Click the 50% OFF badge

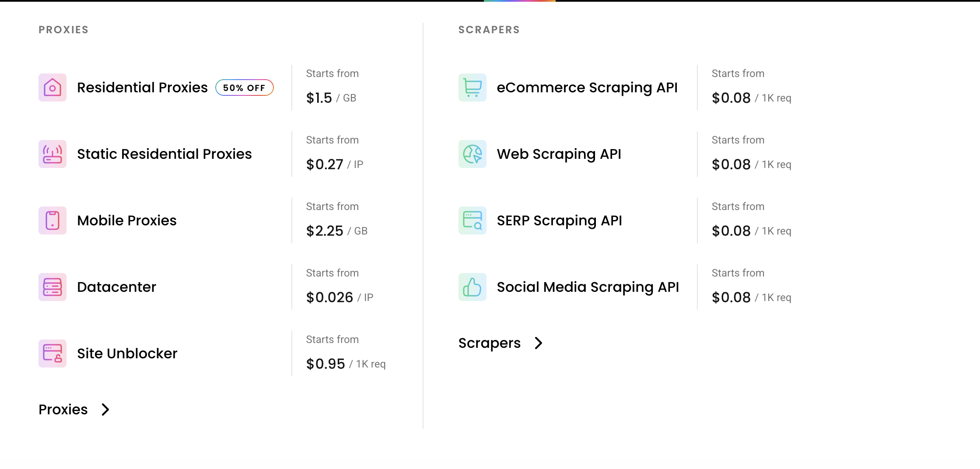pos(244,87)
